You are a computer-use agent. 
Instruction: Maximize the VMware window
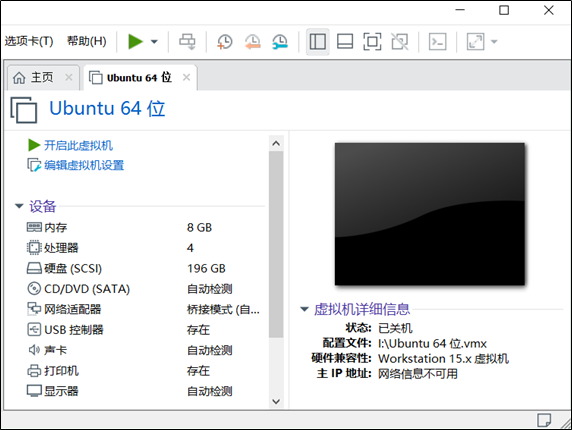coord(504,10)
